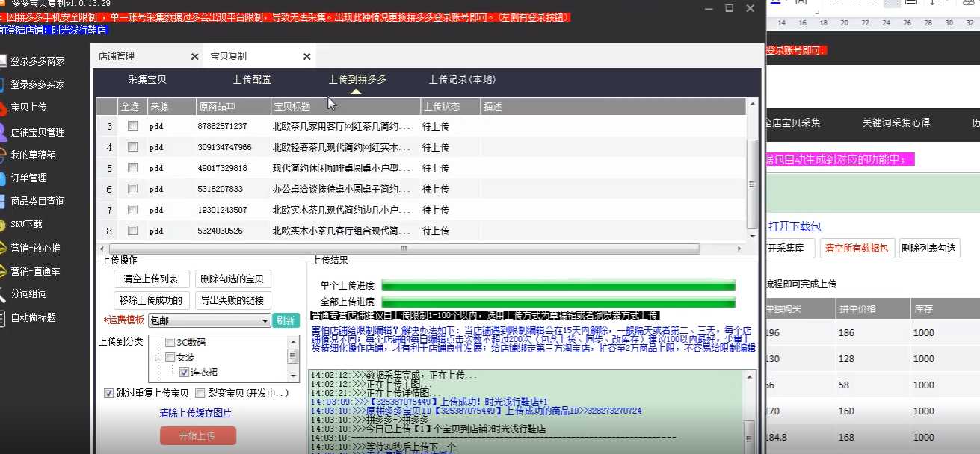The width and height of the screenshot is (980, 454).
Task: Open the 运费模板 dropdown showing 包邮
Action: (209, 320)
